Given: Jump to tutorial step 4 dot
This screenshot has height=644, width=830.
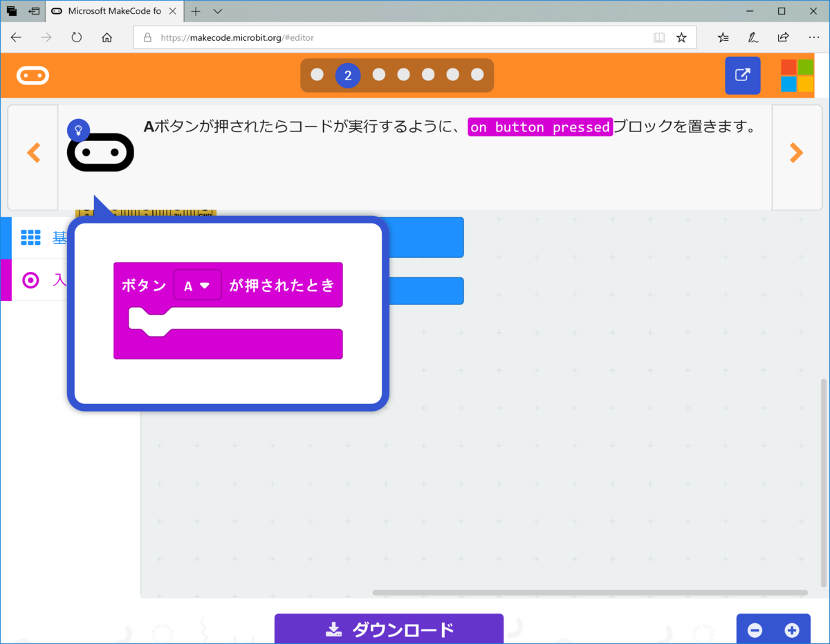Looking at the screenshot, I should (x=403, y=75).
